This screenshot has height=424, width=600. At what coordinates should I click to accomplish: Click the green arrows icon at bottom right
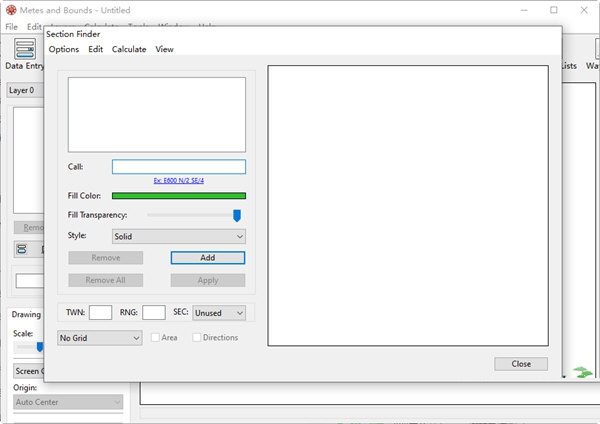click(582, 372)
